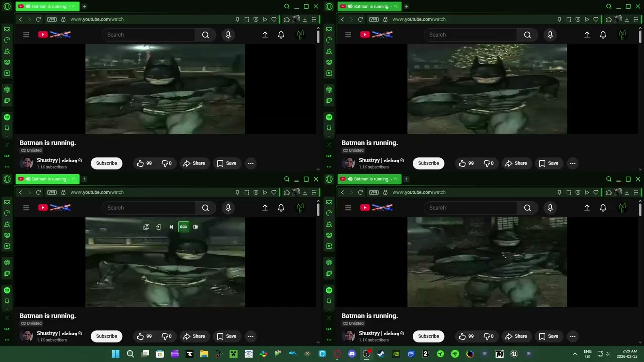The image size is (644, 362).
Task: Share the video in the top-right window
Action: (516, 163)
